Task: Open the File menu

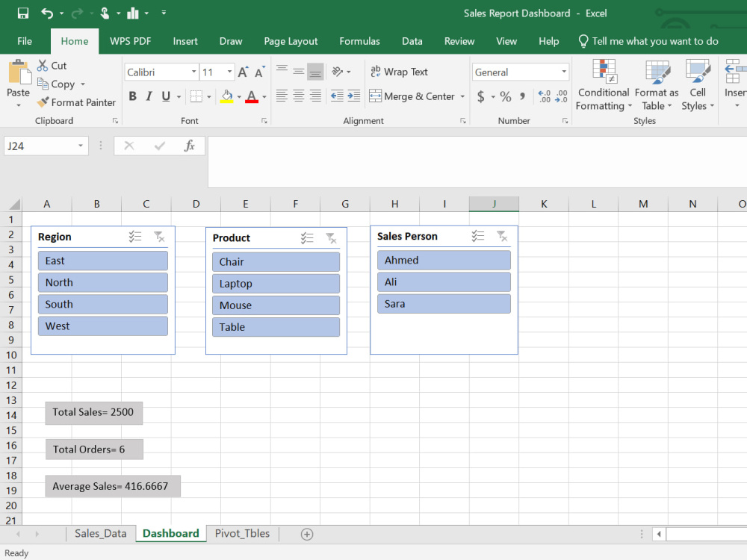Action: 25,41
